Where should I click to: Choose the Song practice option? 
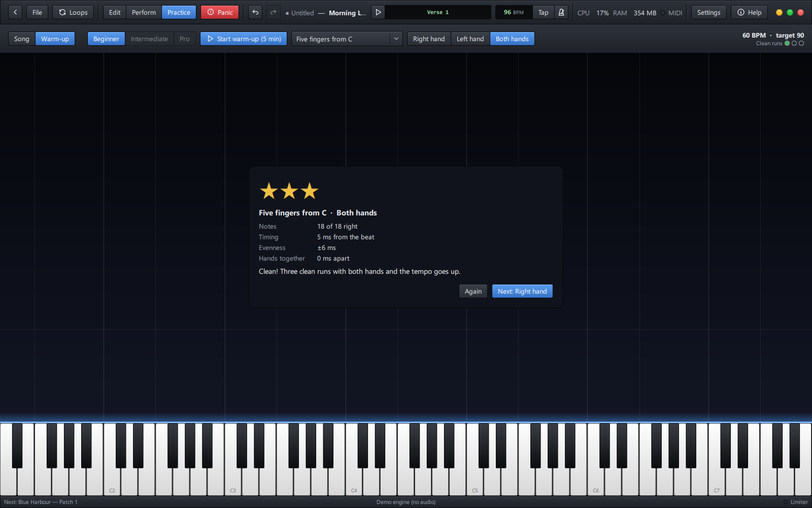point(21,39)
